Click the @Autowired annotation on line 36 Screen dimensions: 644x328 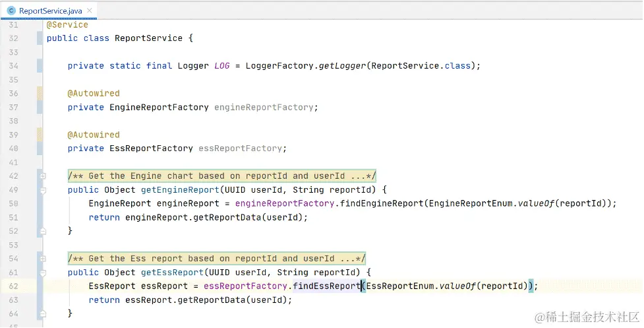coord(94,93)
